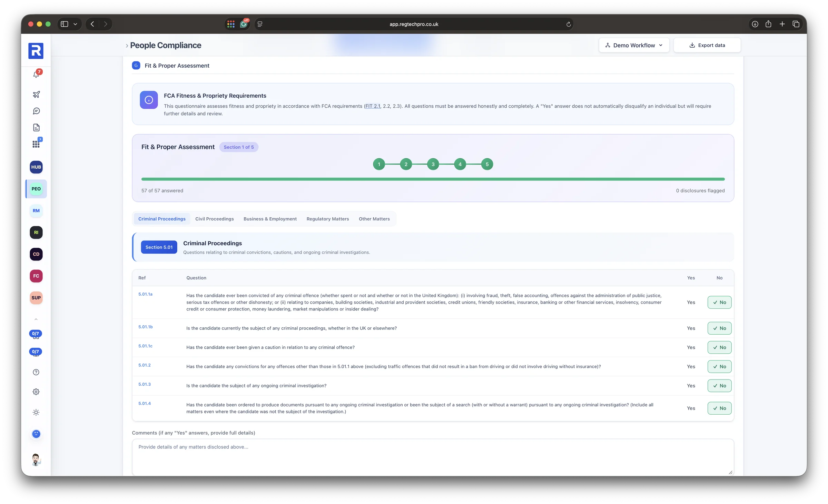The image size is (828, 504).
Task: Switch to the Civil Proceedings tab
Action: pos(214,219)
